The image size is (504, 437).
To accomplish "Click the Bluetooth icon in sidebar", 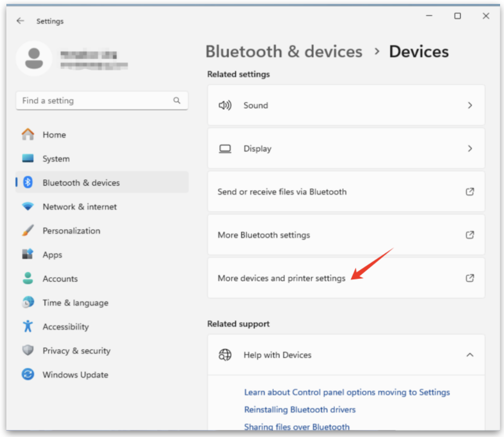I will point(28,183).
